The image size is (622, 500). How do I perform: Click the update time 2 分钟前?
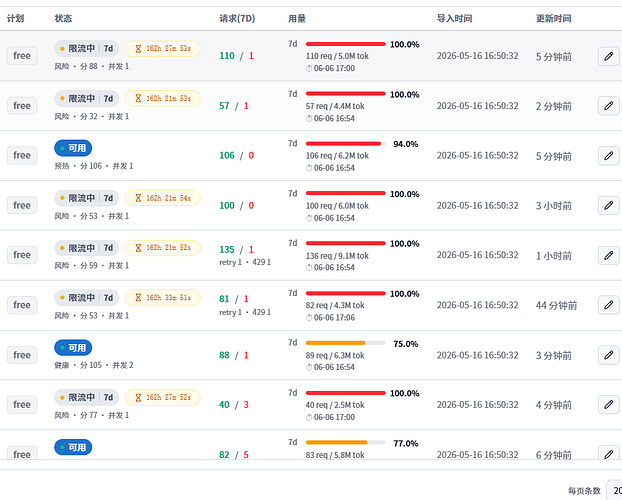[x=554, y=106]
